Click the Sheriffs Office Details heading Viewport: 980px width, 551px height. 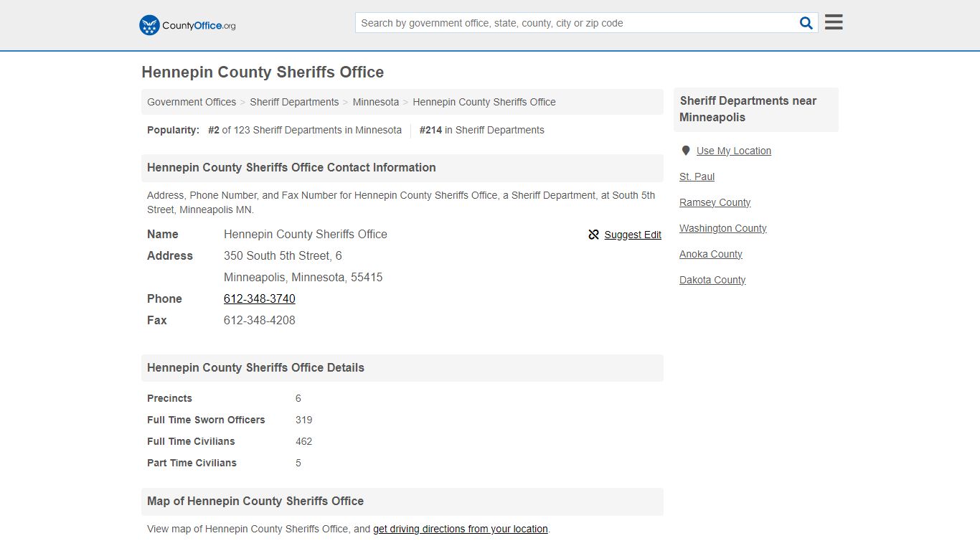255,367
